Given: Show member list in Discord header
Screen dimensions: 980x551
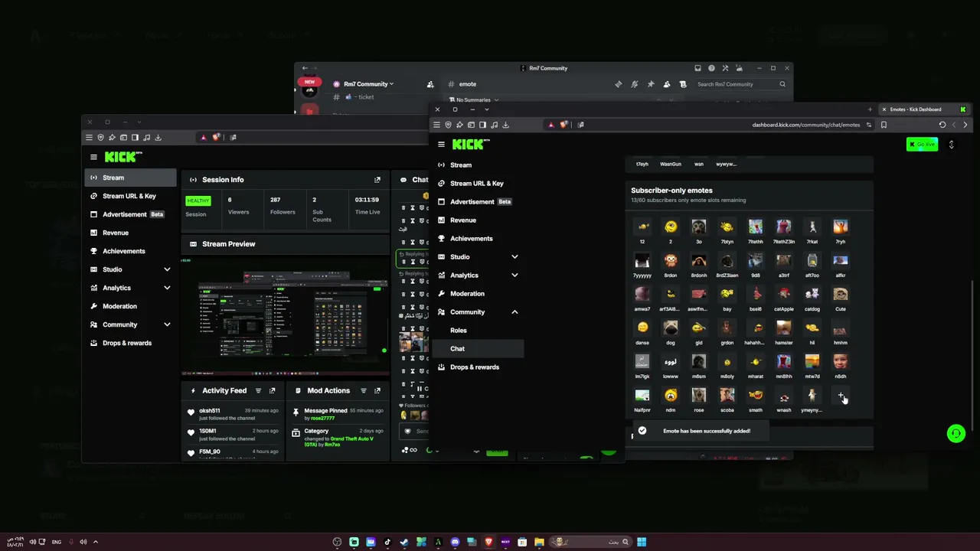Looking at the screenshot, I should tap(667, 84).
